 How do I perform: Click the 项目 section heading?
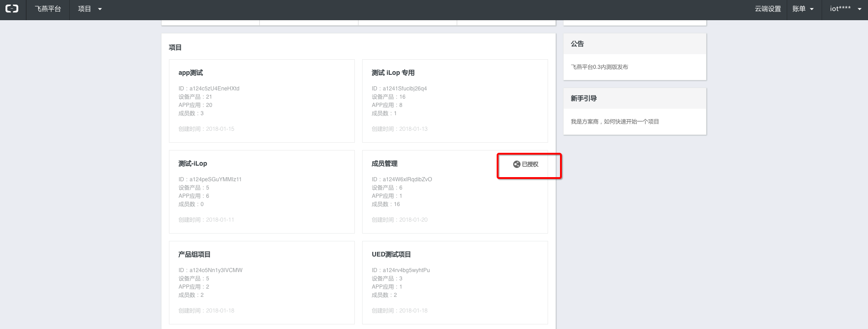pyautogui.click(x=175, y=48)
